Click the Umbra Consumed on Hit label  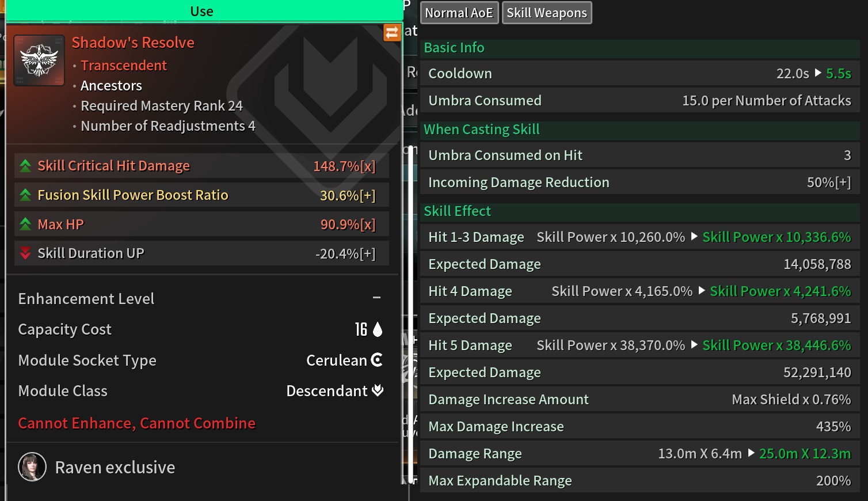click(505, 155)
